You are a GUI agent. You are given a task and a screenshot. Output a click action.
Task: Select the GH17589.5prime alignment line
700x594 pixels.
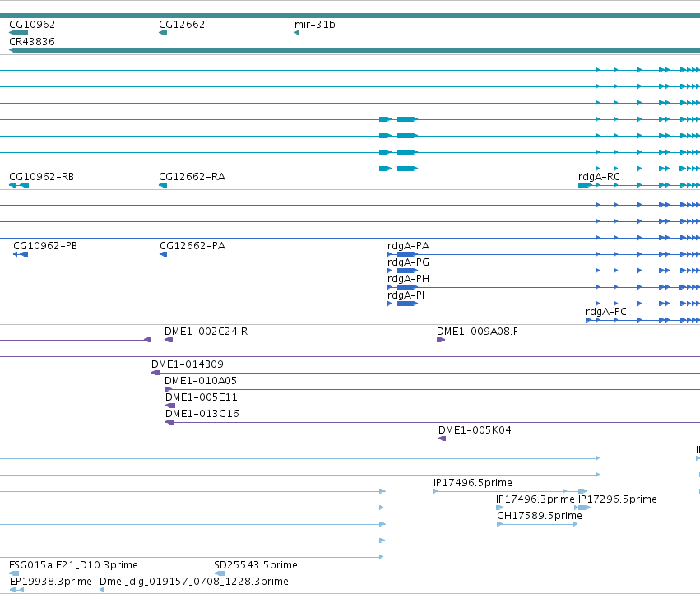click(537, 524)
